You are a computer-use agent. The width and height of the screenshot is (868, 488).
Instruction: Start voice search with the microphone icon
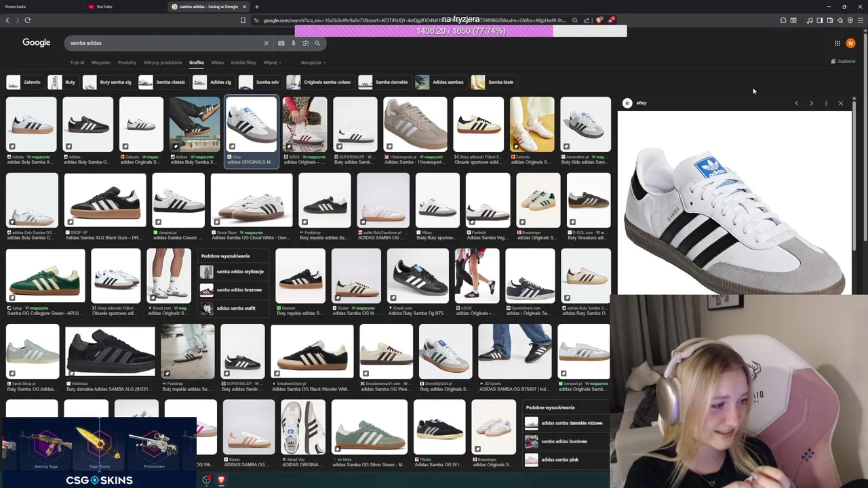(294, 43)
